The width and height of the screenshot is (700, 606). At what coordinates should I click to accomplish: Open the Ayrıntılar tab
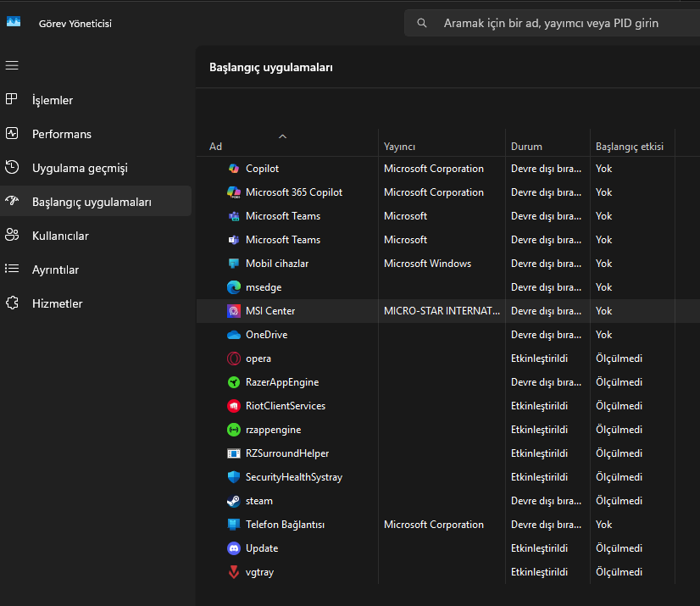pos(96,270)
